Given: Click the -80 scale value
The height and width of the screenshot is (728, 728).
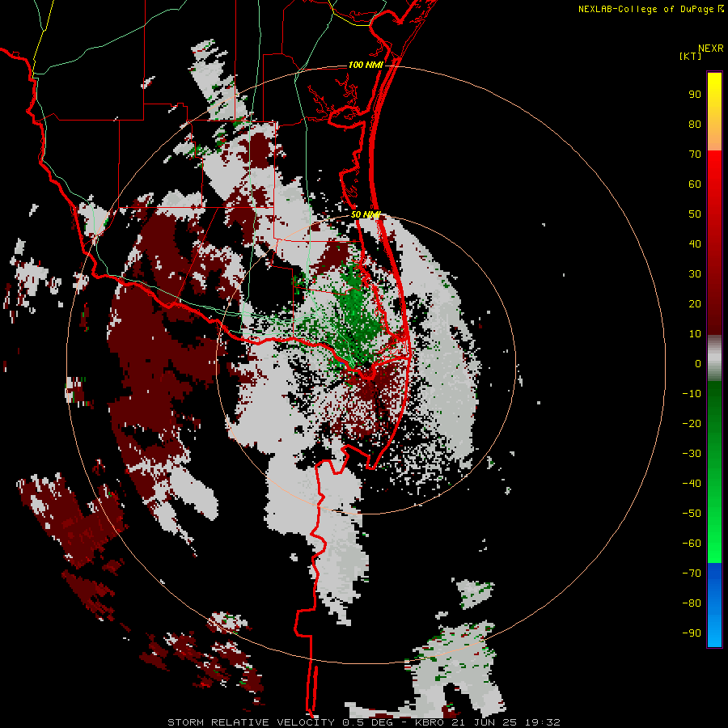Looking at the screenshot, I should tap(692, 603).
